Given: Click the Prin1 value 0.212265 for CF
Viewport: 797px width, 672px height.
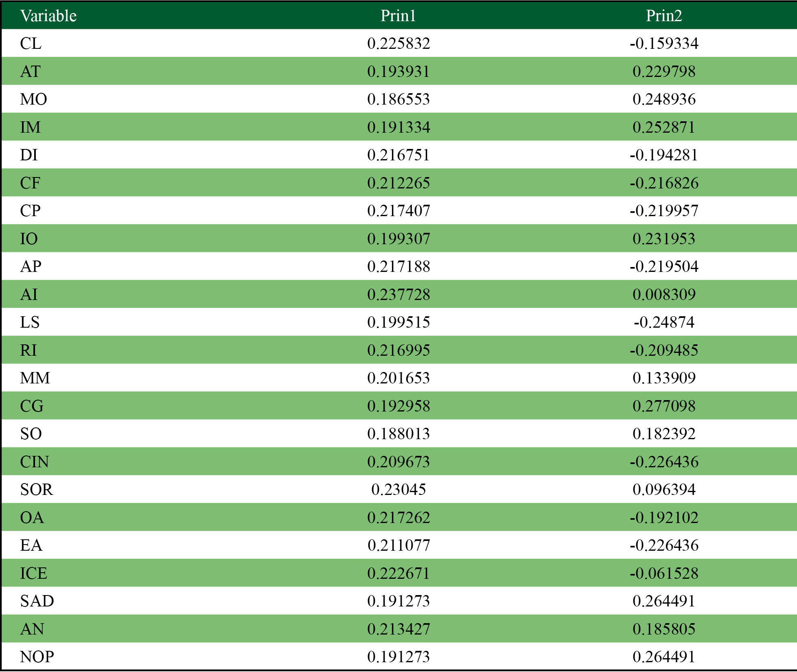Looking at the screenshot, I should click(x=398, y=183).
